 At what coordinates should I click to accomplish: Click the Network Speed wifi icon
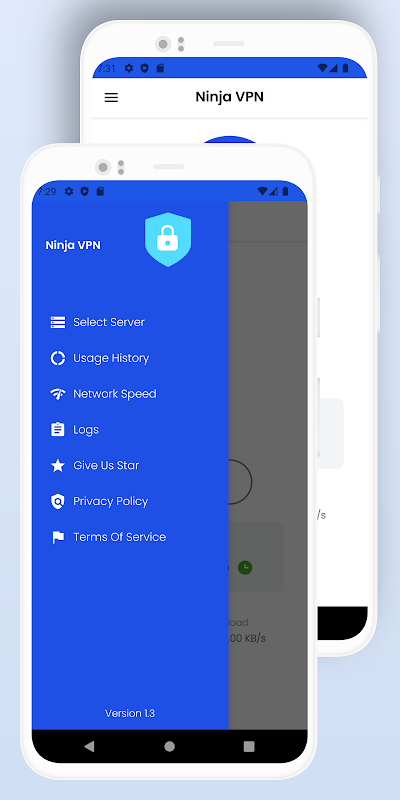pyautogui.click(x=58, y=394)
